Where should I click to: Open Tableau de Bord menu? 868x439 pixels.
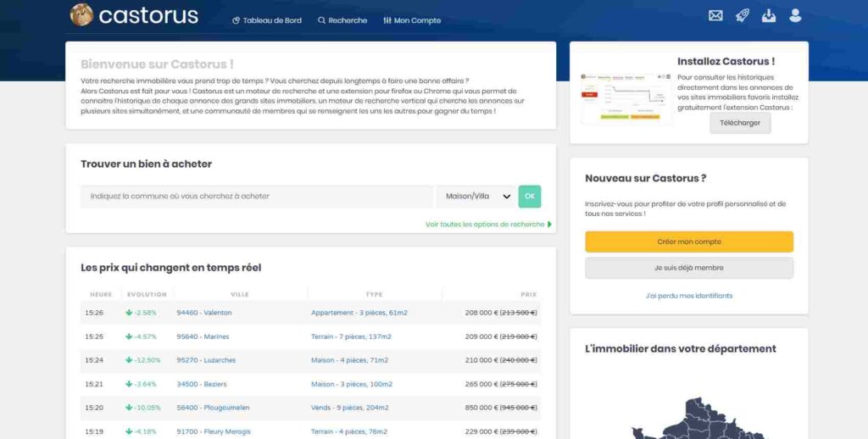pyautogui.click(x=267, y=20)
